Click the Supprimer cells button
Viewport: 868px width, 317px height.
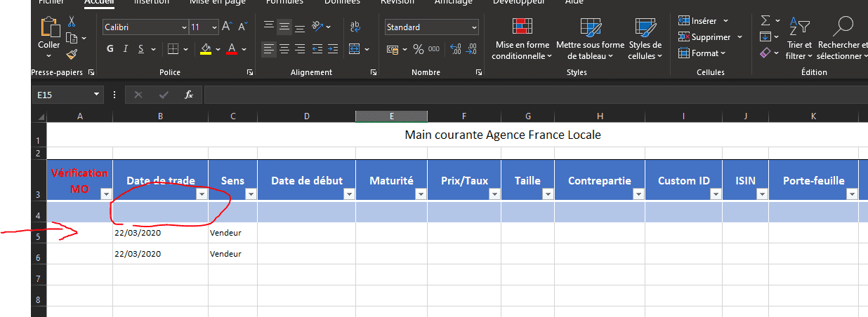point(704,37)
